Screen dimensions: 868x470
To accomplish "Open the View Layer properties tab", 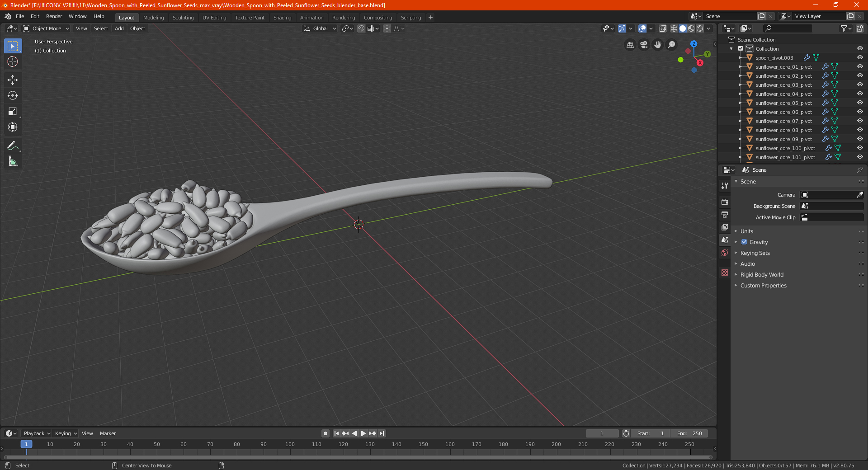I will point(725,227).
